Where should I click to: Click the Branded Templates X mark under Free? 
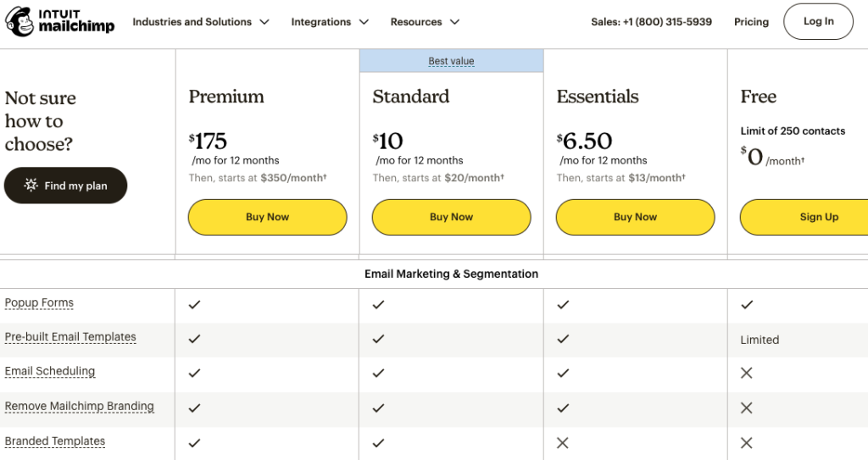click(746, 443)
